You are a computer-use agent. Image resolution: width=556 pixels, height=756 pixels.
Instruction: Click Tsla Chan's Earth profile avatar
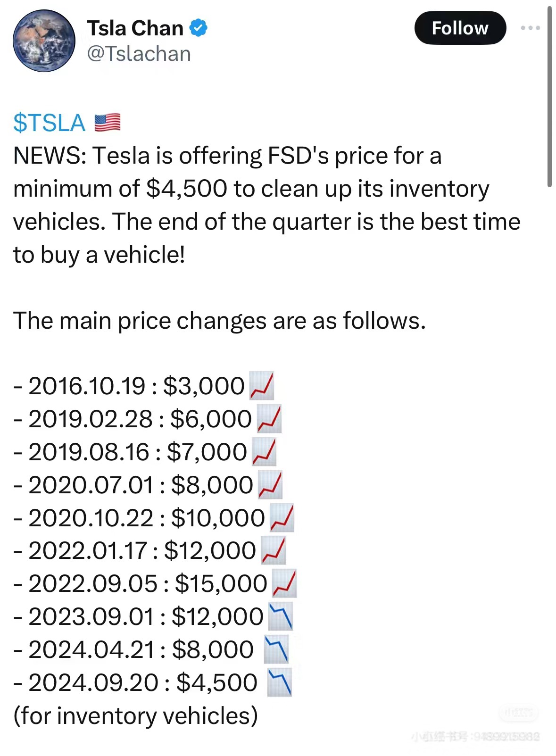coord(44,41)
